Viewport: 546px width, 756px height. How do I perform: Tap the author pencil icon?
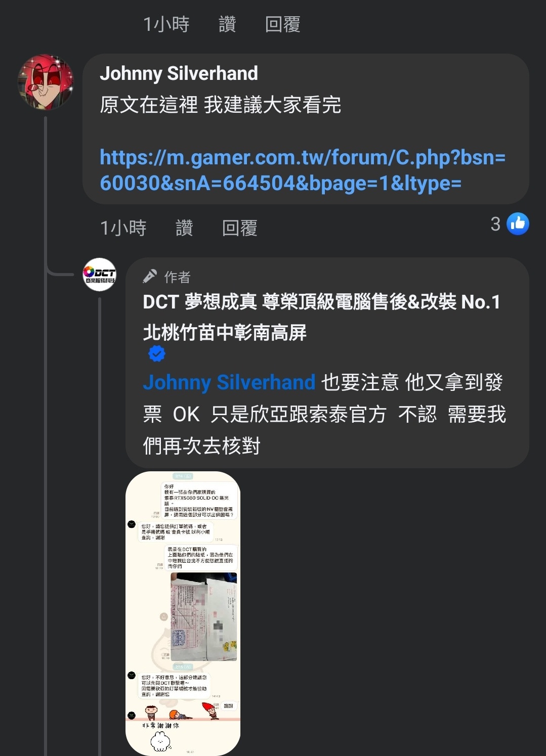pyautogui.click(x=150, y=276)
